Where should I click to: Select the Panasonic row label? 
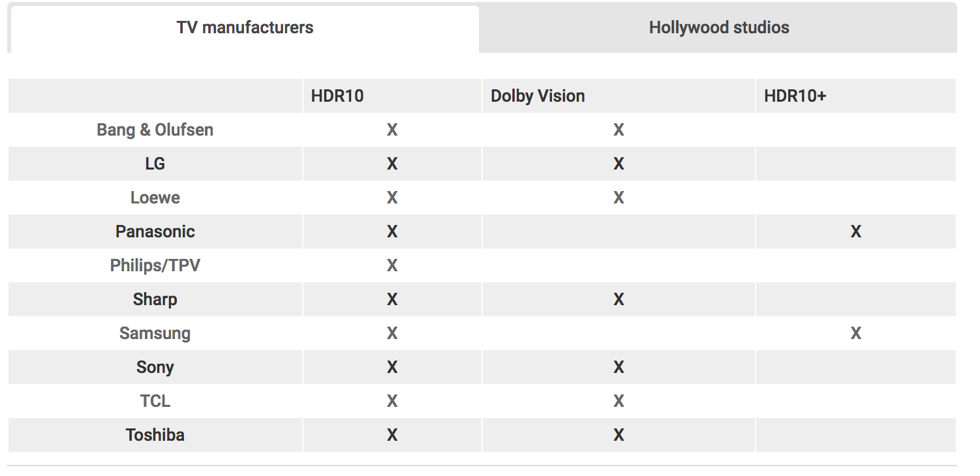(x=155, y=231)
